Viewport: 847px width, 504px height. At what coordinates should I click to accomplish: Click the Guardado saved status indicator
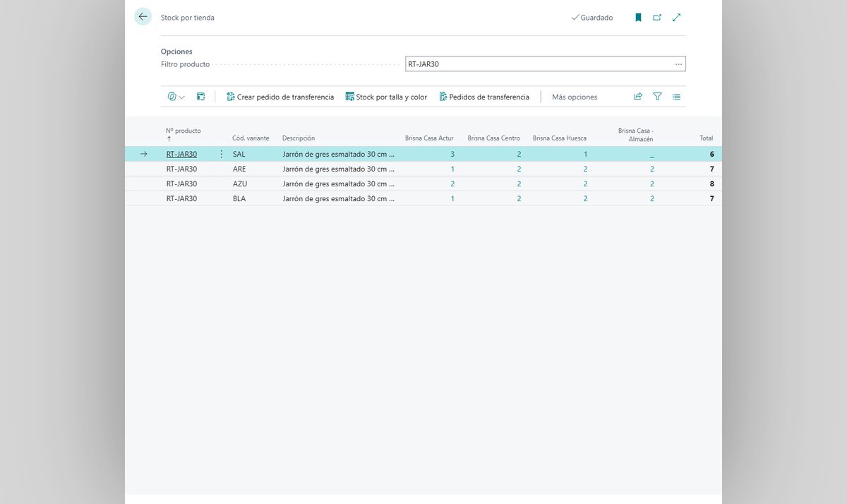(x=592, y=18)
